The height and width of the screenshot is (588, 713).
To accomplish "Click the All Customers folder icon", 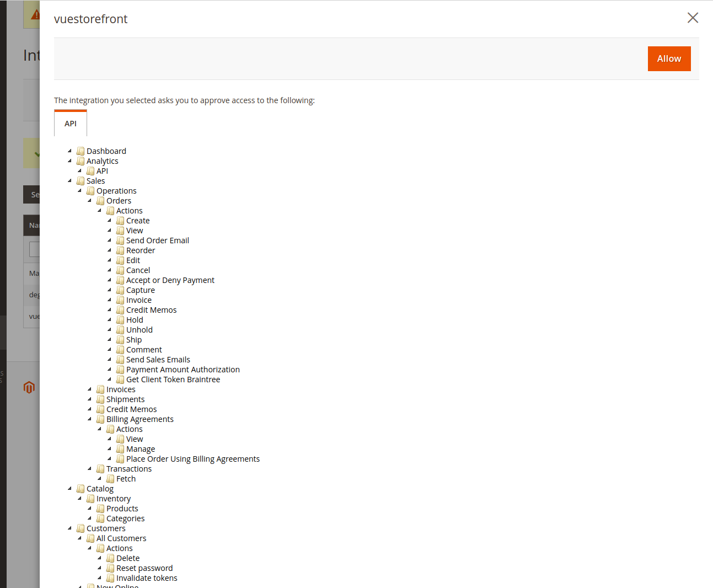I will (x=90, y=538).
